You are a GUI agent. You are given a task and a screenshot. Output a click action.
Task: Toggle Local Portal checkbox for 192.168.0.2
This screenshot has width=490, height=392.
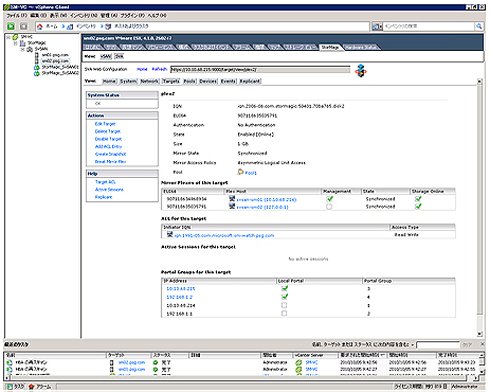coord(284,297)
